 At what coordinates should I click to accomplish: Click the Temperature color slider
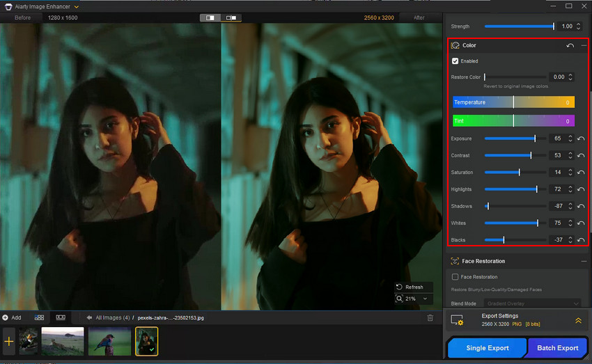(513, 102)
